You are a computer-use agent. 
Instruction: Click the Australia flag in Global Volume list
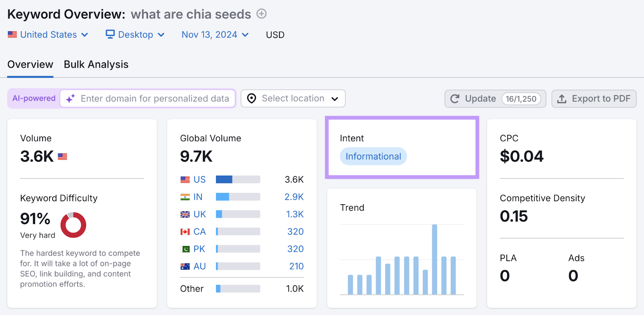185,266
